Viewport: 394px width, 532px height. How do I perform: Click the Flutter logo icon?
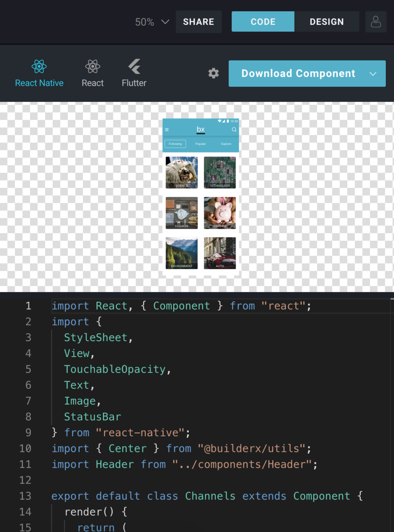(134, 66)
